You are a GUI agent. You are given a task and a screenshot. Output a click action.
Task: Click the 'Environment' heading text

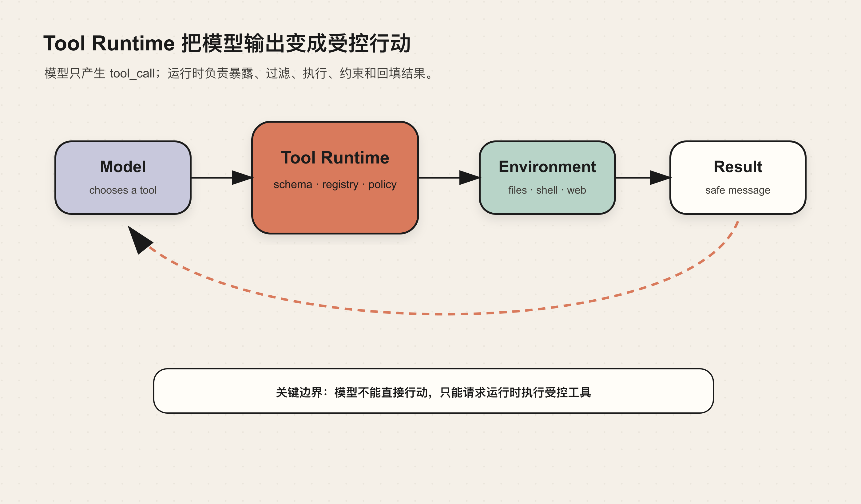click(x=547, y=167)
